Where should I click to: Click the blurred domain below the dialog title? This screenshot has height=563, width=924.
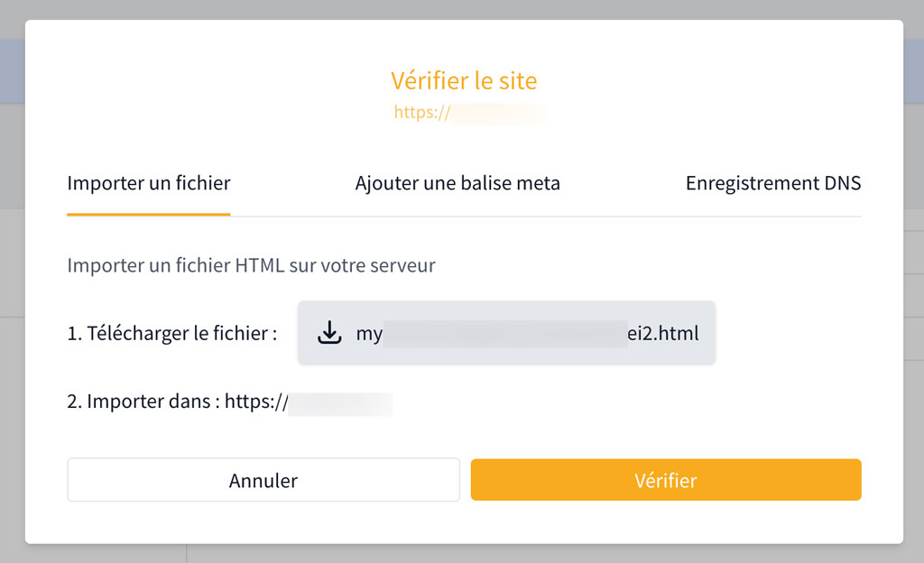point(498,114)
